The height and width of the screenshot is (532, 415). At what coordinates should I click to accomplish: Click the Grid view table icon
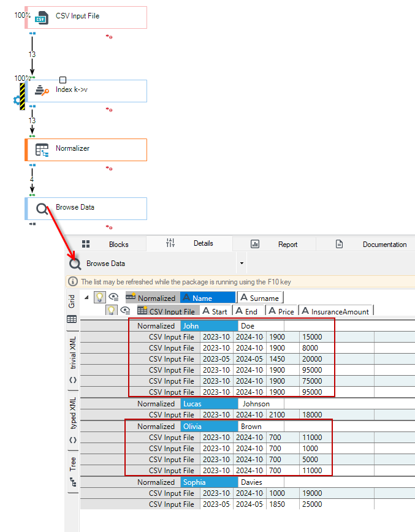pyautogui.click(x=72, y=319)
